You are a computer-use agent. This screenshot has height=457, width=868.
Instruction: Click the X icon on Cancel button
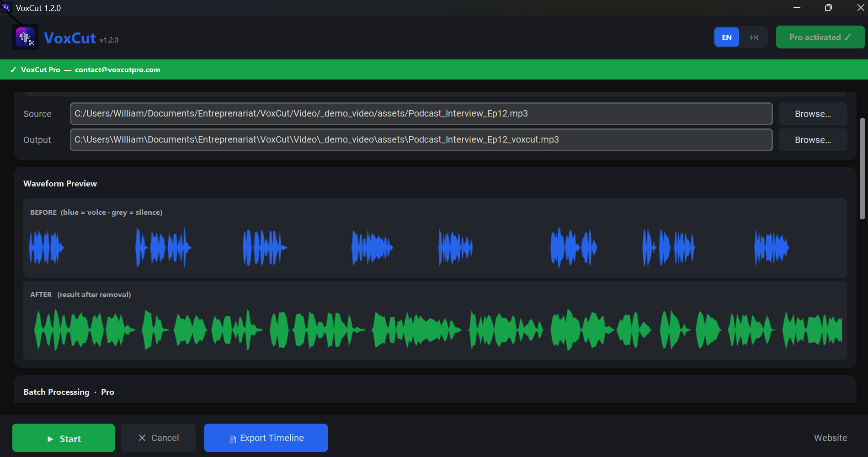click(142, 438)
